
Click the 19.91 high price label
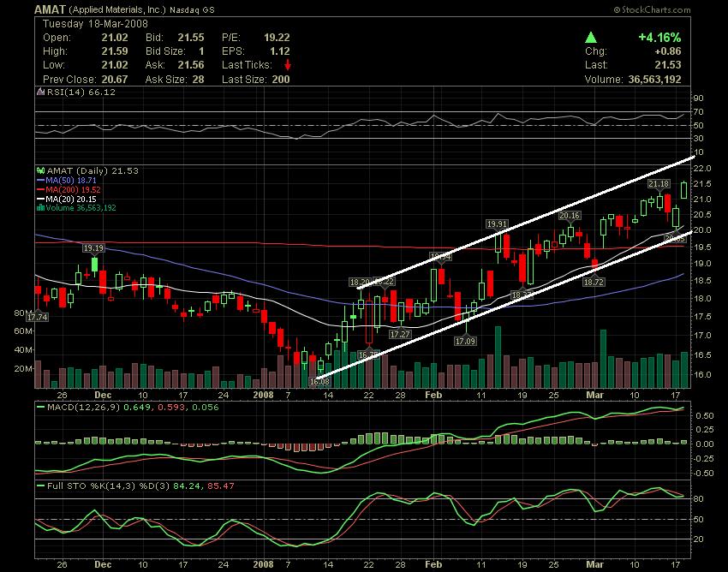tap(497, 223)
